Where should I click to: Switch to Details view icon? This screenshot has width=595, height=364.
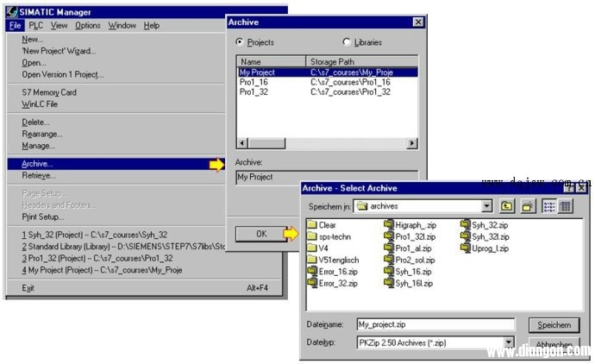tap(565, 206)
